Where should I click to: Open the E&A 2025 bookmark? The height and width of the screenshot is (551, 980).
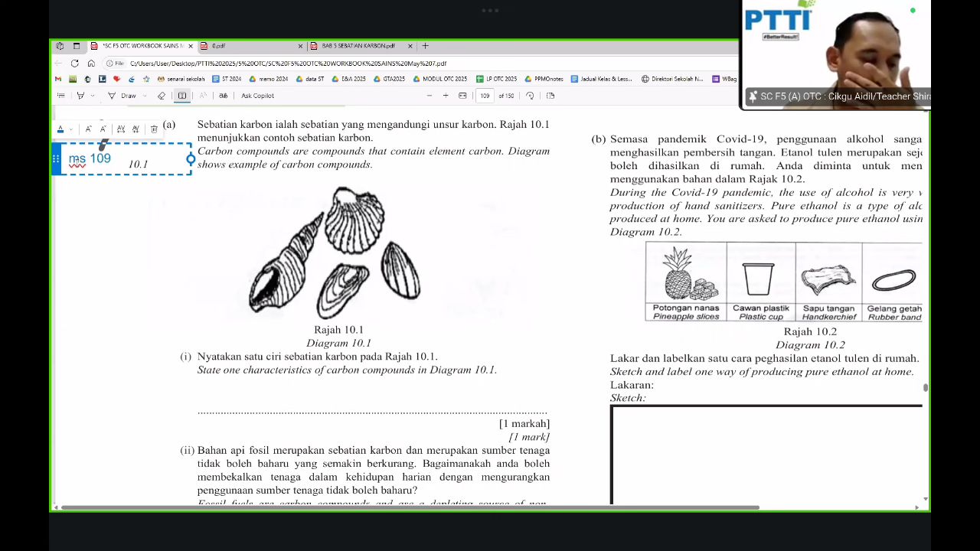348,79
